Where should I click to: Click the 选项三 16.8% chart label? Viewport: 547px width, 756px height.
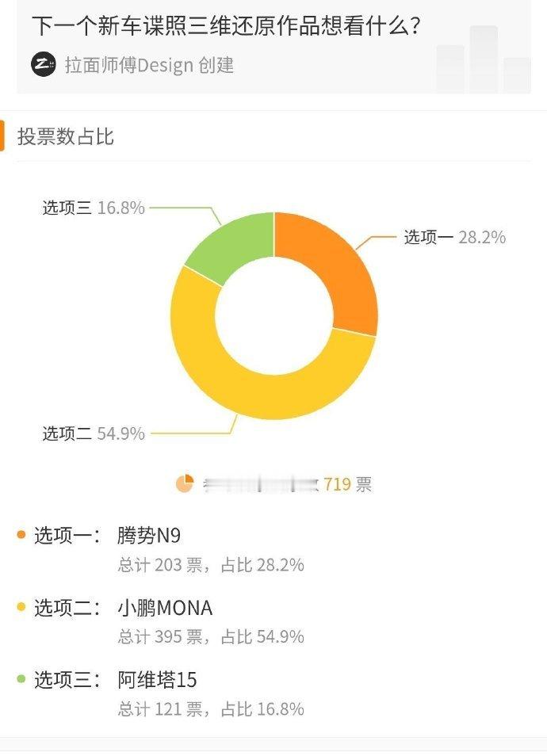pyautogui.click(x=94, y=208)
